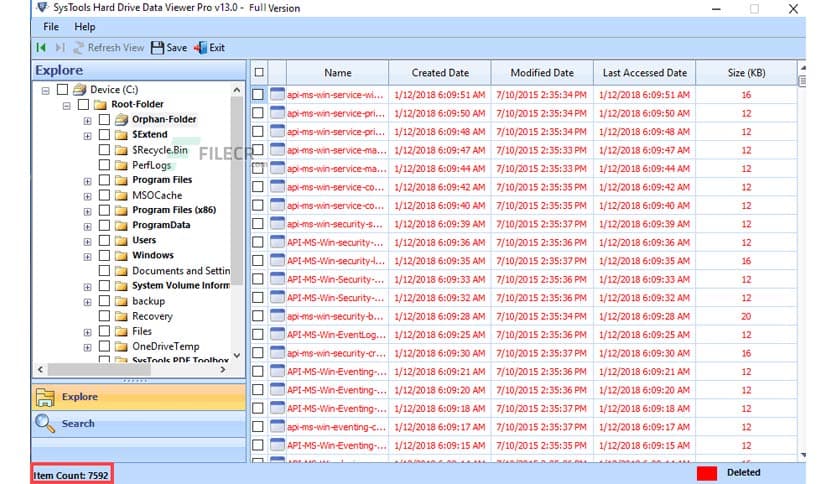Click the SysTools app logo in title bar
836x484 pixels.
(x=42, y=7)
